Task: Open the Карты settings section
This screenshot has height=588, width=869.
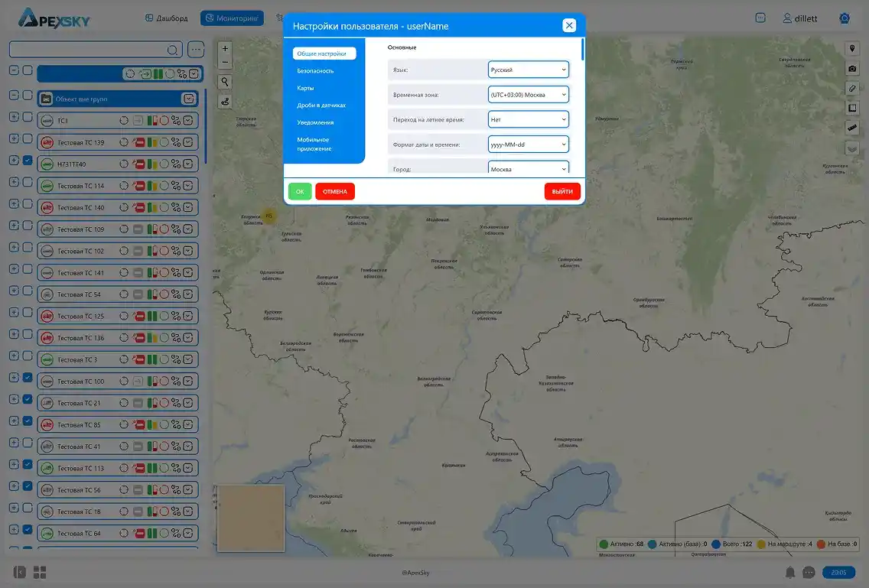Action: pos(305,88)
